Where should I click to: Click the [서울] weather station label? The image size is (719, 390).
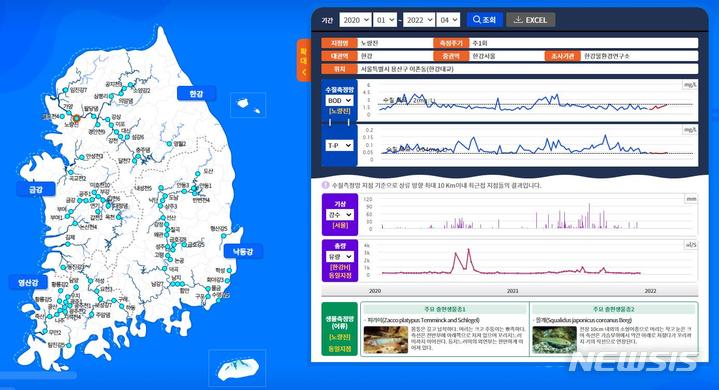click(x=340, y=225)
